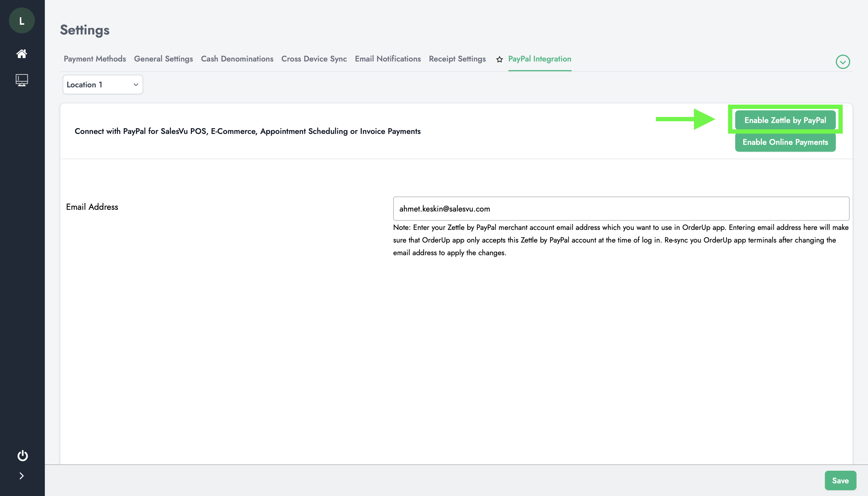
Task: Select the PayPal Integration tab
Action: 539,59
